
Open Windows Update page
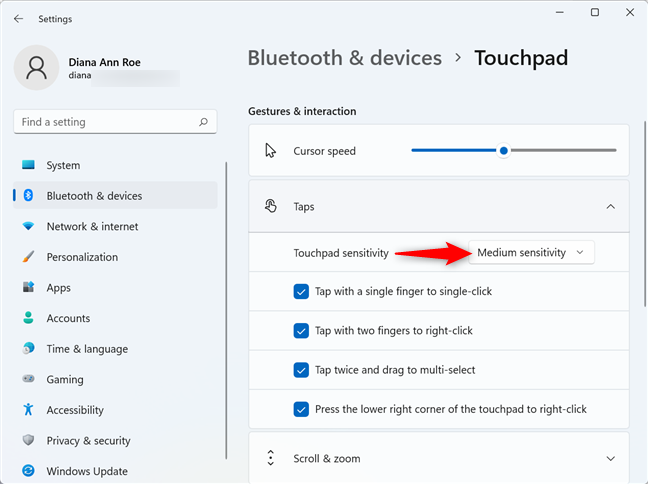115,471
